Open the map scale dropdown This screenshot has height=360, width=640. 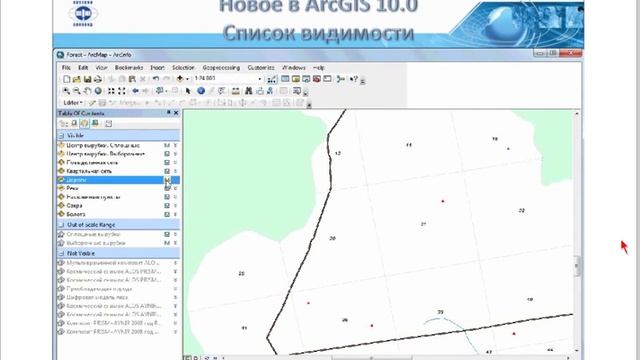[x=260, y=79]
